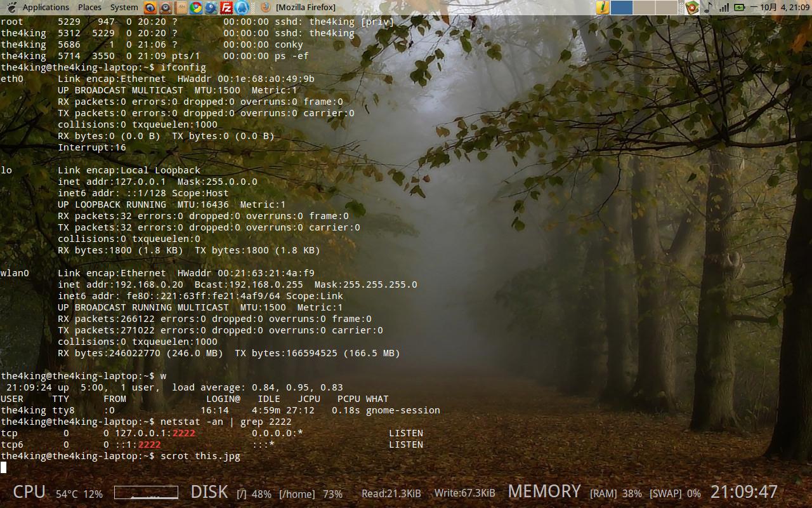Click eth0 HWaddr 00:1e:68:a0:49:9b text
The height and width of the screenshot is (508, 812).
click(246, 79)
